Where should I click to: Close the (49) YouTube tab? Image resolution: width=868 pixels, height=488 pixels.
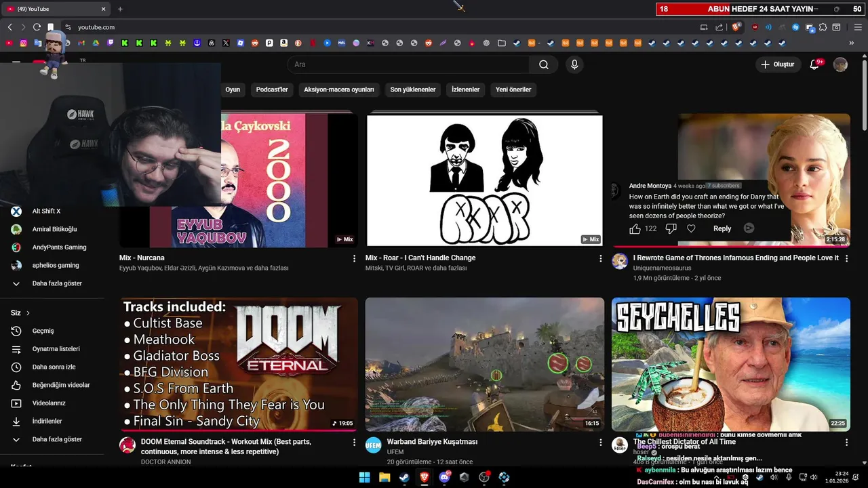(104, 9)
